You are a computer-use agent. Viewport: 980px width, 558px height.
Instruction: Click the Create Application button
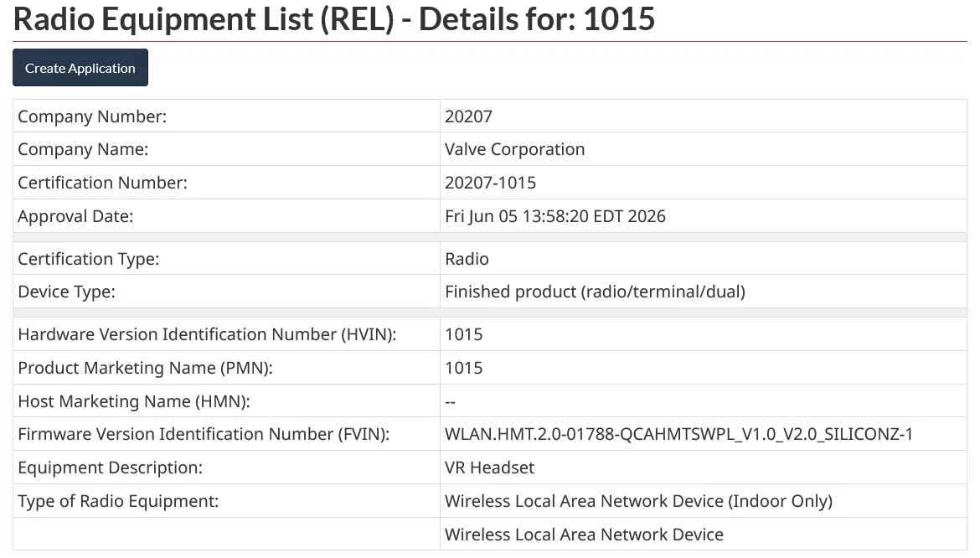tap(80, 68)
